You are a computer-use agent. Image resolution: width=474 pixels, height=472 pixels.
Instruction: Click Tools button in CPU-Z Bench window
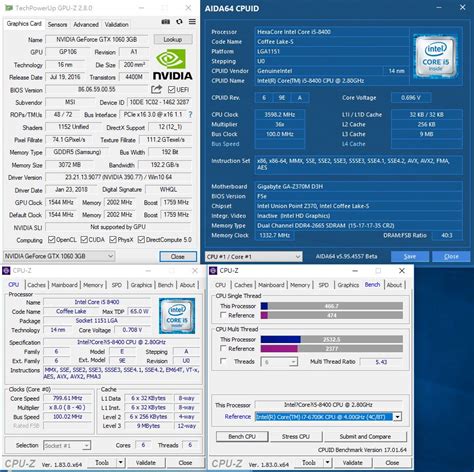[x=309, y=463]
